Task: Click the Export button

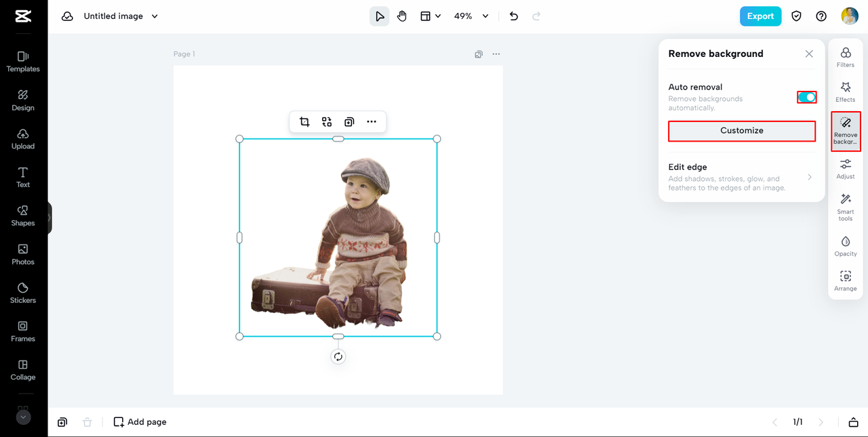Action: pos(760,16)
